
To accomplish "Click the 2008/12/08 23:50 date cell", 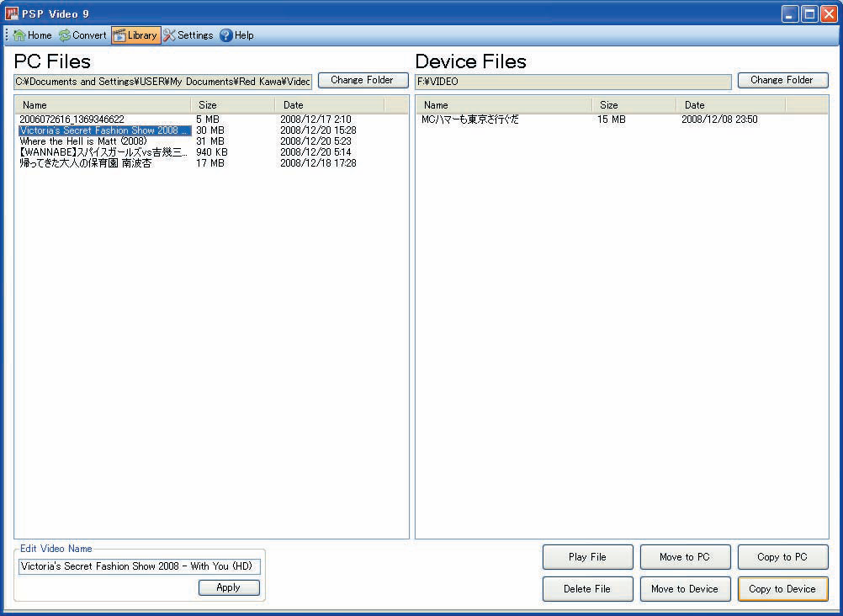I will 719,119.
